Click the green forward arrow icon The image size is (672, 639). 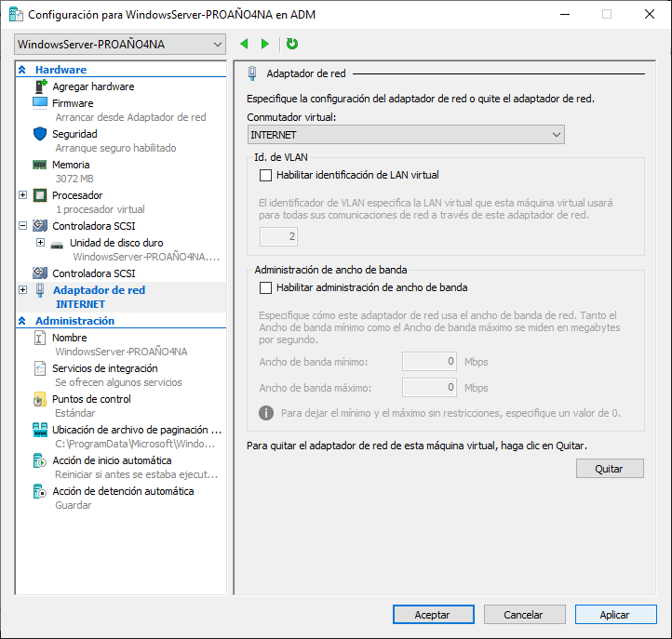[x=265, y=44]
